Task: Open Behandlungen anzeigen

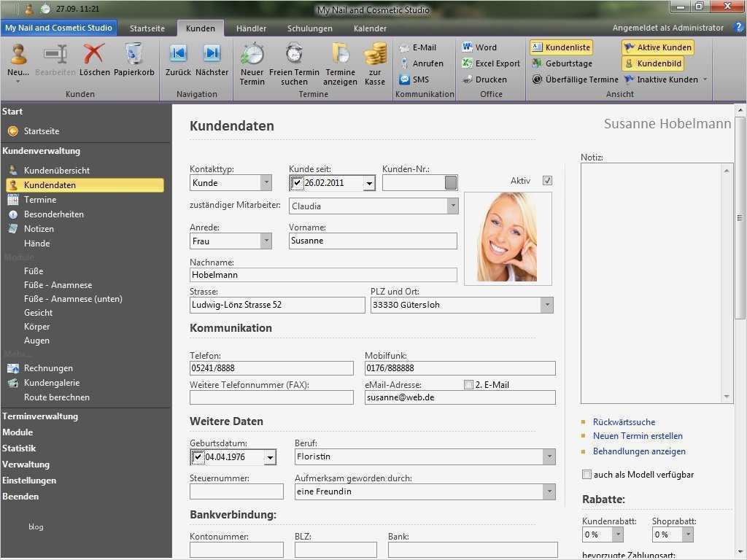Action: pos(639,451)
